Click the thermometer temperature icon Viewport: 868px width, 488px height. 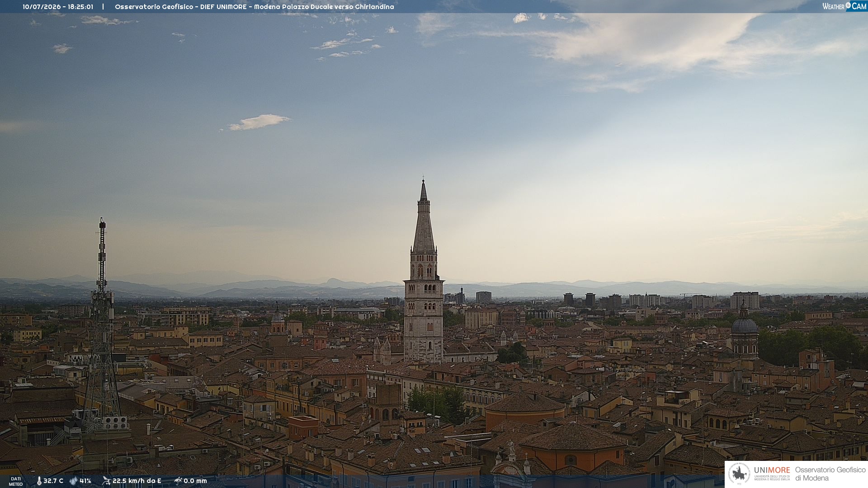39,481
